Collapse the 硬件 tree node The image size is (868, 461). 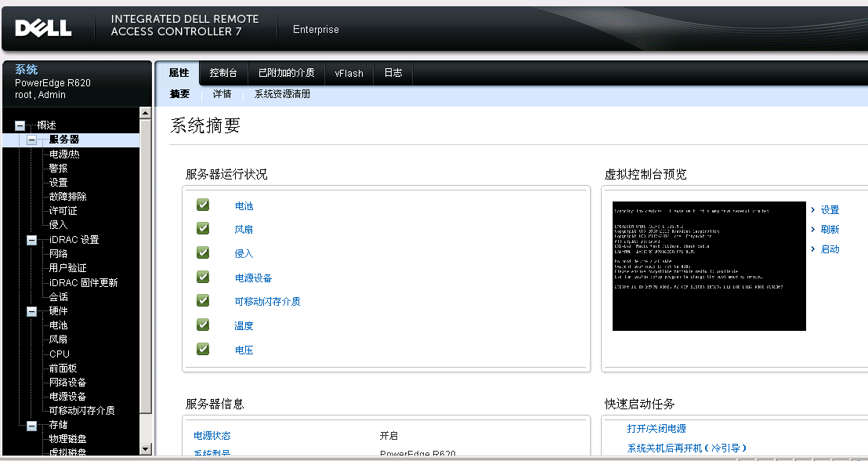[31, 311]
